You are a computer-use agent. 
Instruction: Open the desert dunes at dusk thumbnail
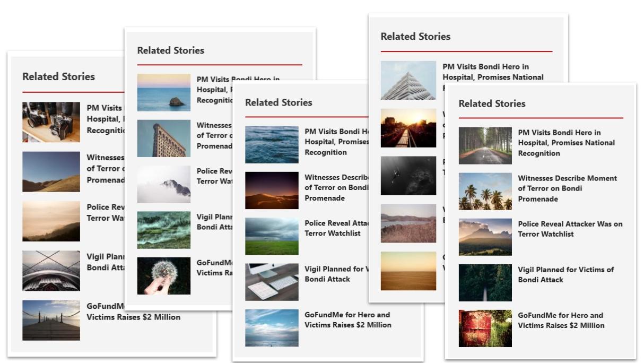[x=272, y=190]
